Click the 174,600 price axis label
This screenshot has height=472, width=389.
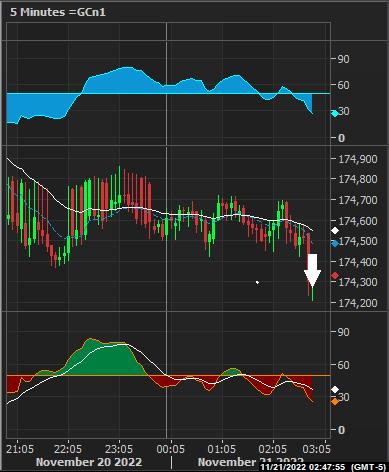point(358,221)
